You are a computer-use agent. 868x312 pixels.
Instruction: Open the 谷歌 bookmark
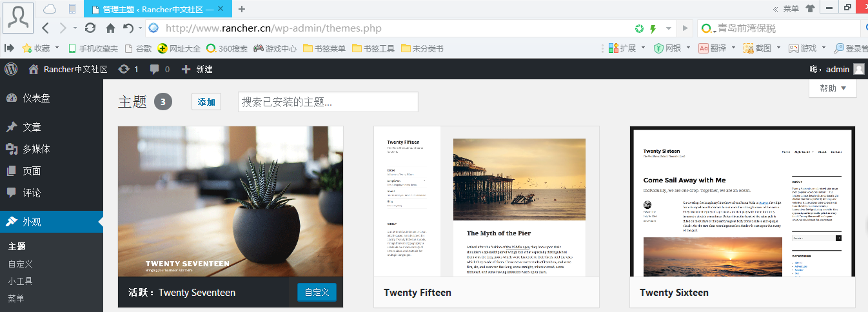click(x=139, y=48)
